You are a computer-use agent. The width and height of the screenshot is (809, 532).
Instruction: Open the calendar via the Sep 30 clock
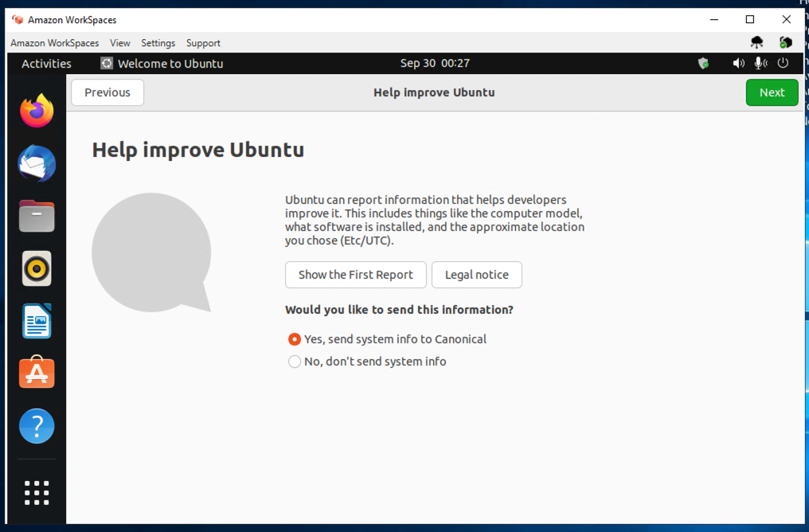[x=434, y=63]
